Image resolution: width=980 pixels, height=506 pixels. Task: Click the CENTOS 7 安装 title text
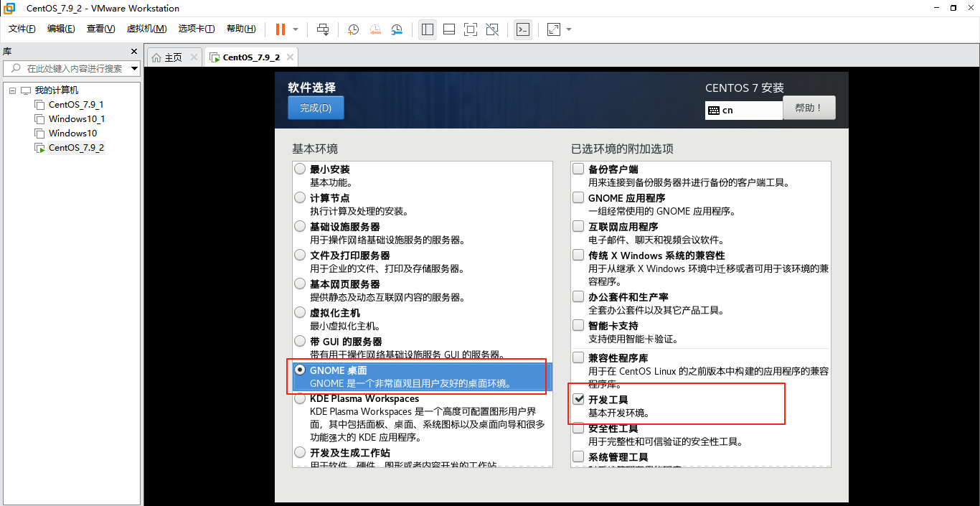[x=745, y=88]
